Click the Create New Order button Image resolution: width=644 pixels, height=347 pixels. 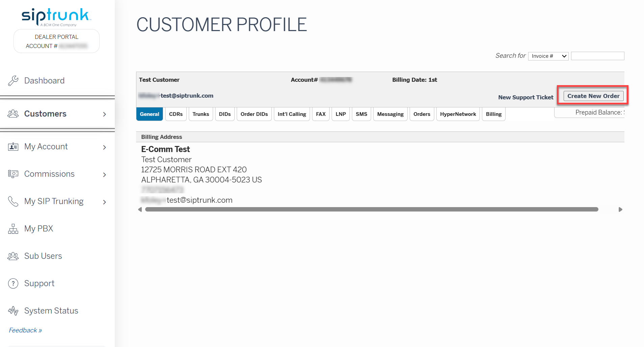click(x=593, y=96)
